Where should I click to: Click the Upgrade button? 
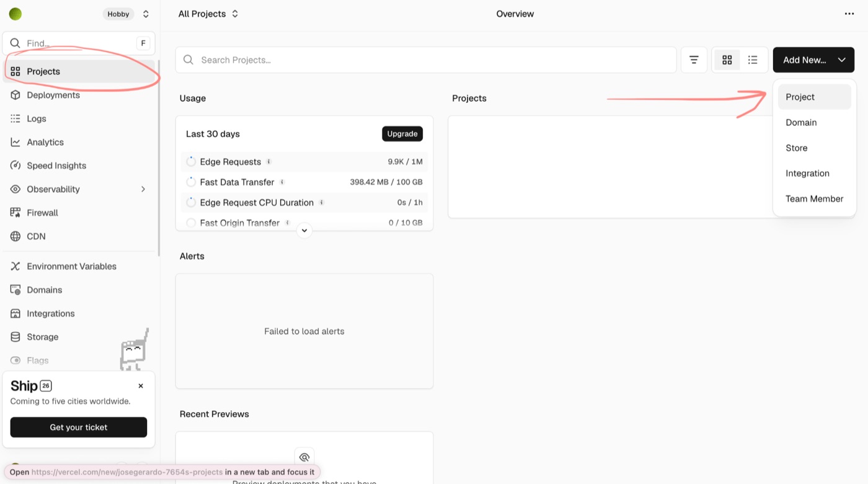click(x=402, y=133)
